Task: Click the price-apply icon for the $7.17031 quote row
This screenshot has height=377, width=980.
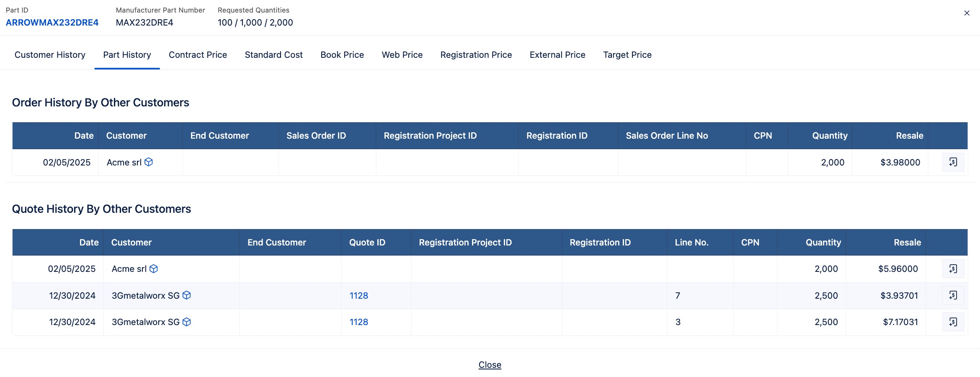Action: click(953, 322)
